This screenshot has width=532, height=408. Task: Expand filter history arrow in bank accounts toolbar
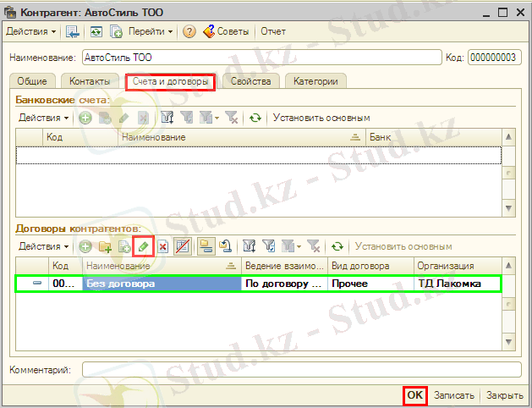tap(217, 119)
